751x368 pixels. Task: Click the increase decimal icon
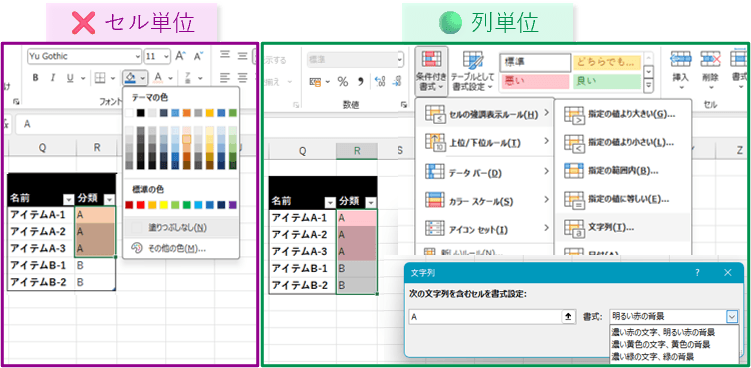[x=380, y=82]
